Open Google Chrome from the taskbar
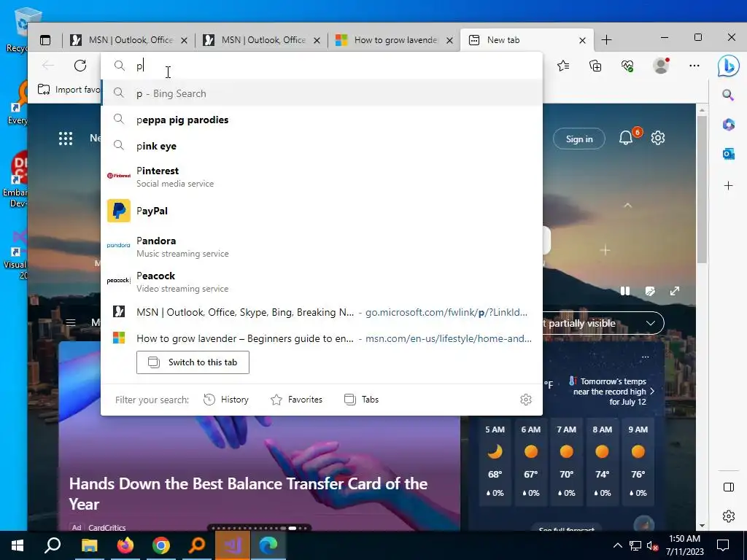This screenshot has height=560, width=747. tap(161, 545)
